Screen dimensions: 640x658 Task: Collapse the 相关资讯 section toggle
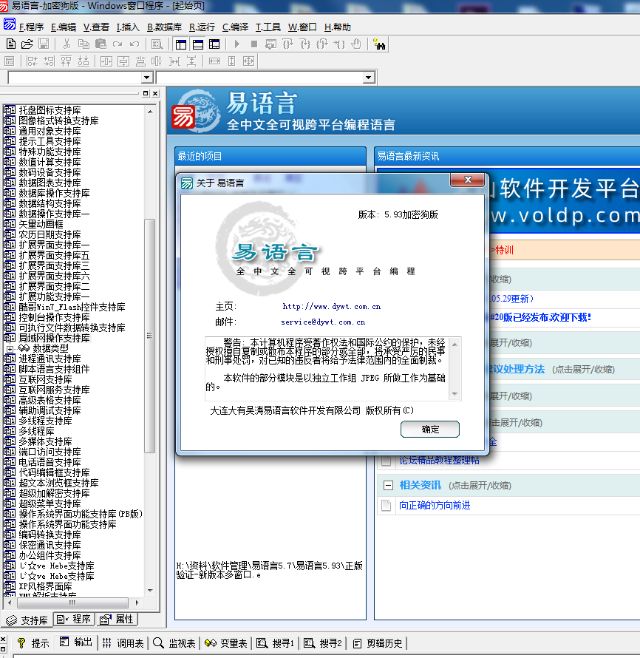coord(388,486)
